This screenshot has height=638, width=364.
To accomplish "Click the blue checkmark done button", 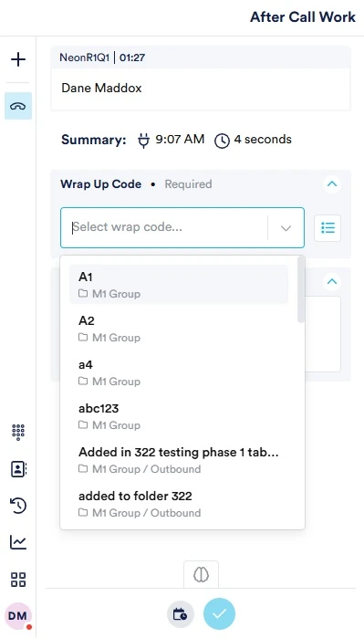I will [219, 613].
